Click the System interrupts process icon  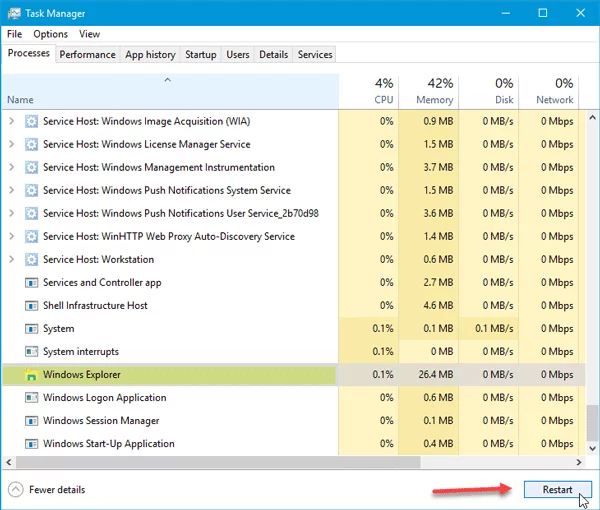tap(31, 351)
